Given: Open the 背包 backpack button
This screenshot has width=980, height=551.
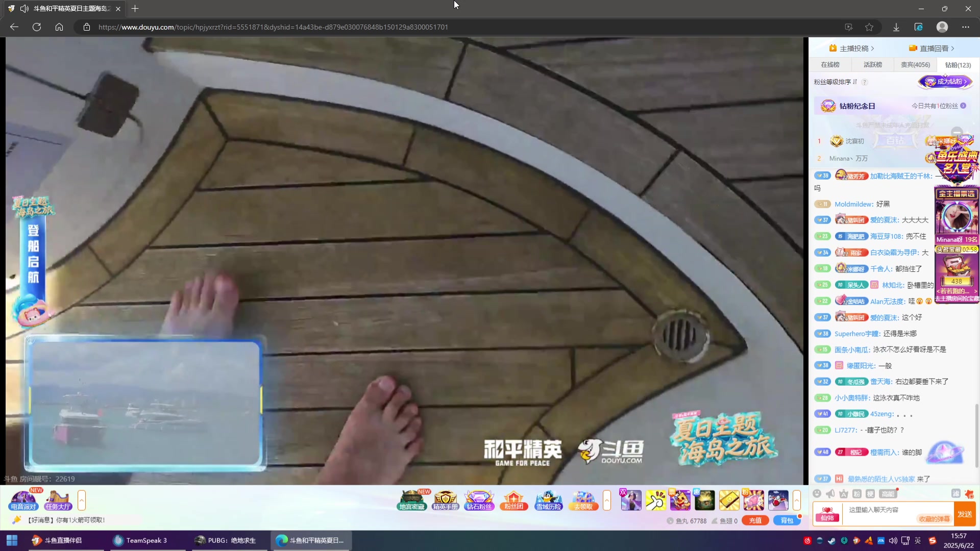Looking at the screenshot, I should pyautogui.click(x=787, y=521).
